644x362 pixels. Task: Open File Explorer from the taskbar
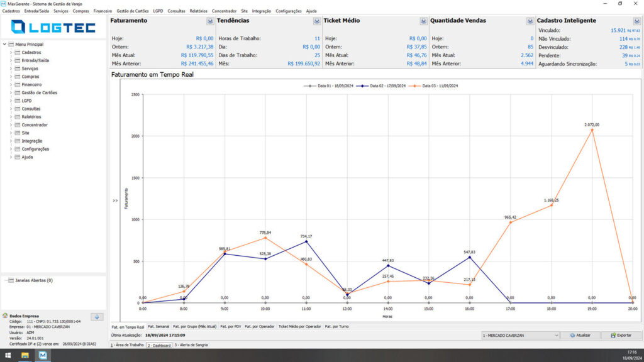coord(25,356)
